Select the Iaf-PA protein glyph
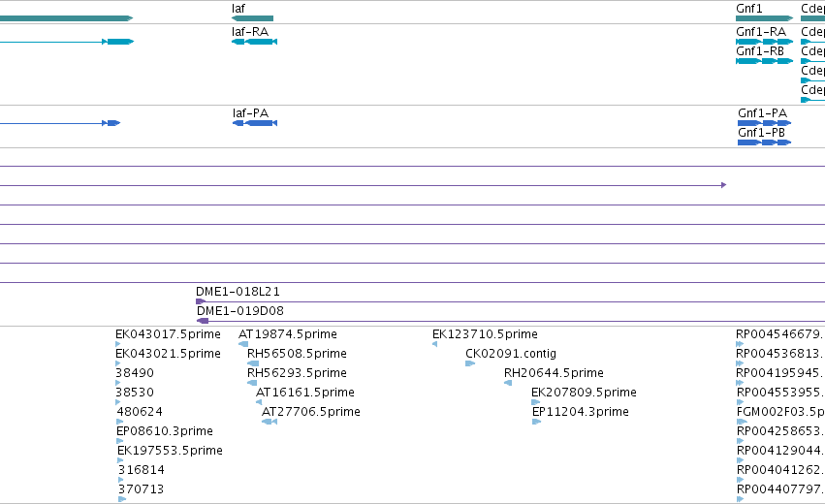825x504 pixels. coord(255,123)
